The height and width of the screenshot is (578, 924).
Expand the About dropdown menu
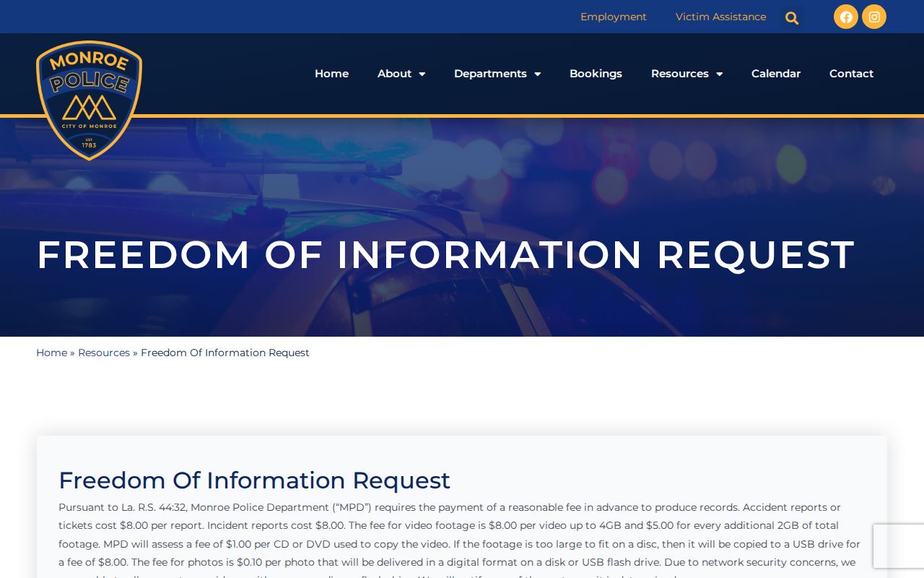[x=401, y=74]
